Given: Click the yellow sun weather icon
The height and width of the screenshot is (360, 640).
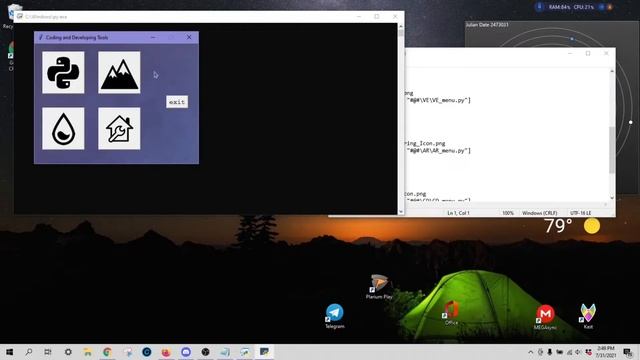Looking at the screenshot, I should pyautogui.click(x=591, y=226).
